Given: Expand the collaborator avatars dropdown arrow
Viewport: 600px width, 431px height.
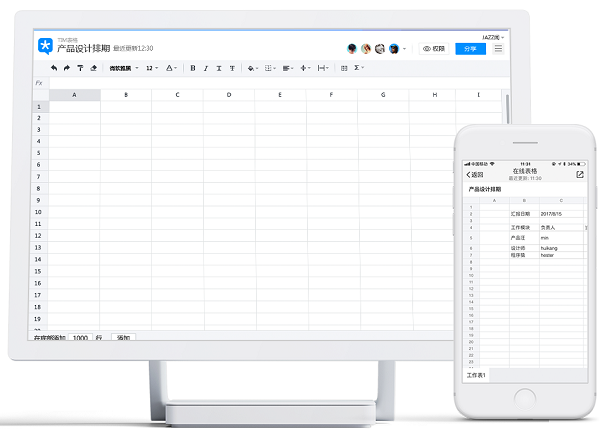Looking at the screenshot, I should [x=407, y=48].
